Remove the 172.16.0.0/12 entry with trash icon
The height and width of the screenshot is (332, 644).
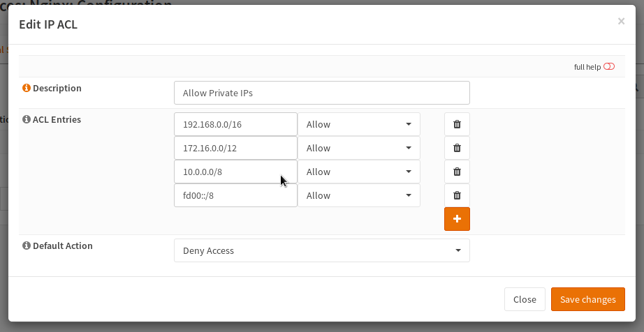click(x=457, y=148)
